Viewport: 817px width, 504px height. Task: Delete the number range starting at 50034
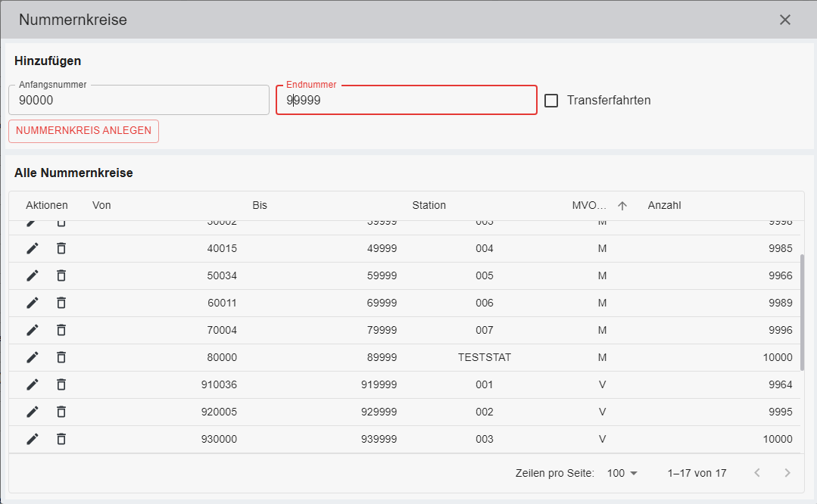tap(61, 275)
